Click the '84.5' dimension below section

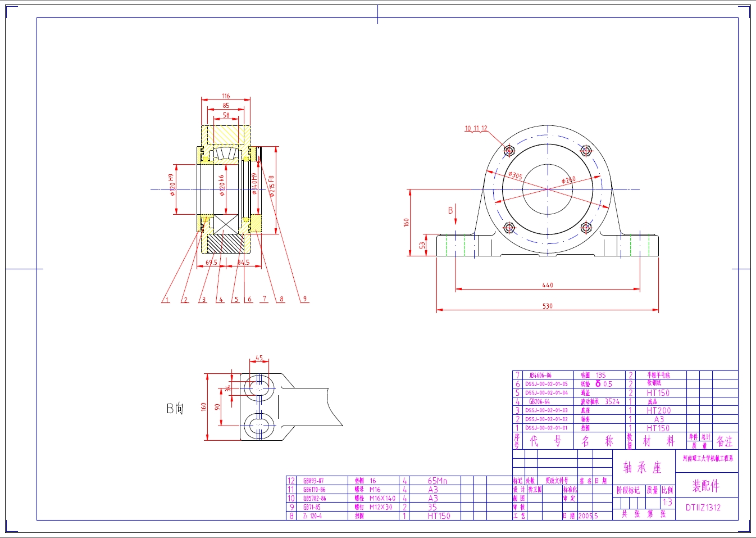click(243, 263)
